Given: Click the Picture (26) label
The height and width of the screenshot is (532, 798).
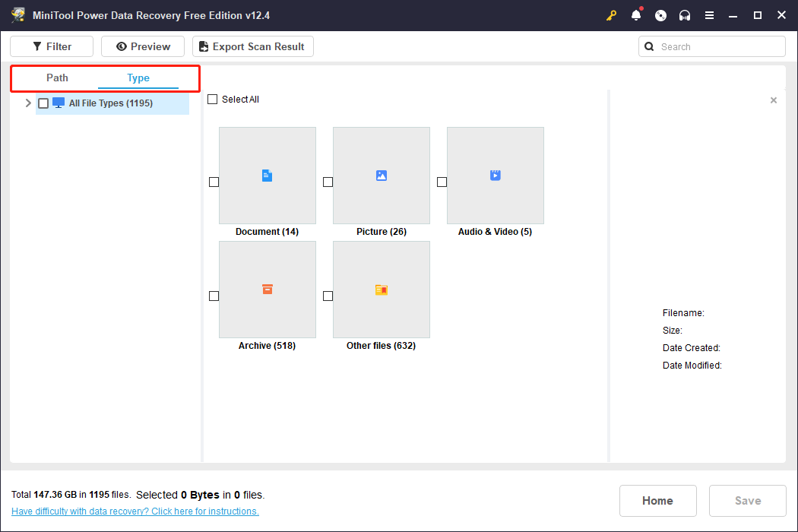Looking at the screenshot, I should coord(382,232).
